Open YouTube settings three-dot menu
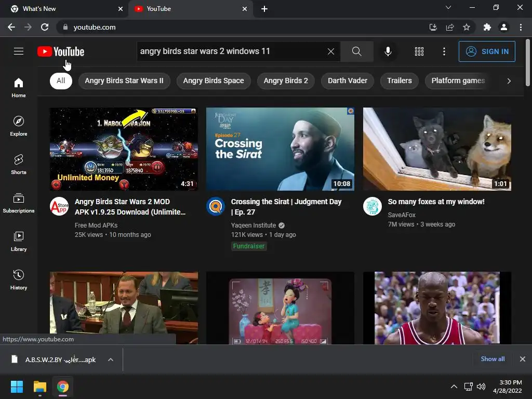The image size is (532, 399). pyautogui.click(x=444, y=51)
